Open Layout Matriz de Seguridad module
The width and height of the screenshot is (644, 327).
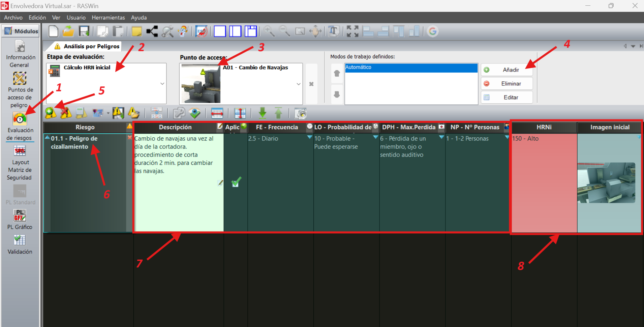point(20,163)
